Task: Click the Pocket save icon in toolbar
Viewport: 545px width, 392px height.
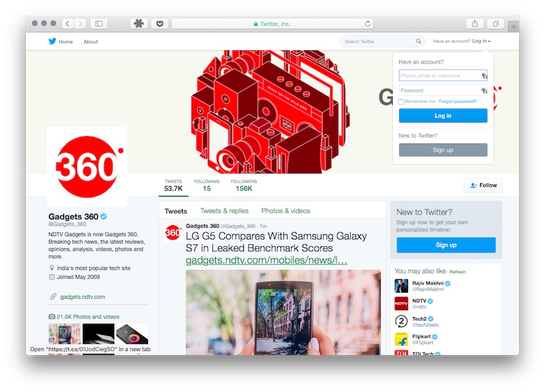Action: pos(160,24)
